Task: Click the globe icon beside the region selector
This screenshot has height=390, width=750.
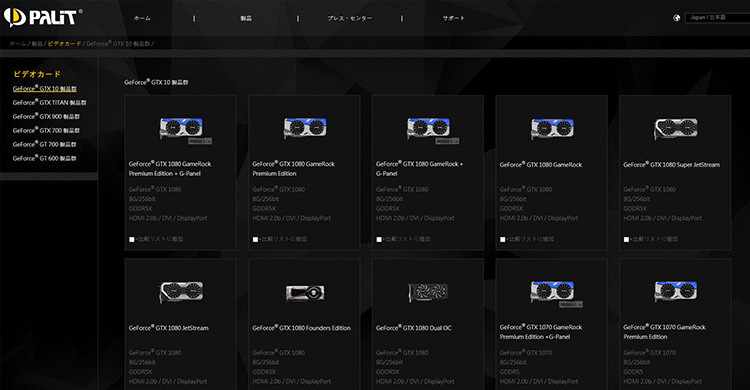Action: (676, 18)
